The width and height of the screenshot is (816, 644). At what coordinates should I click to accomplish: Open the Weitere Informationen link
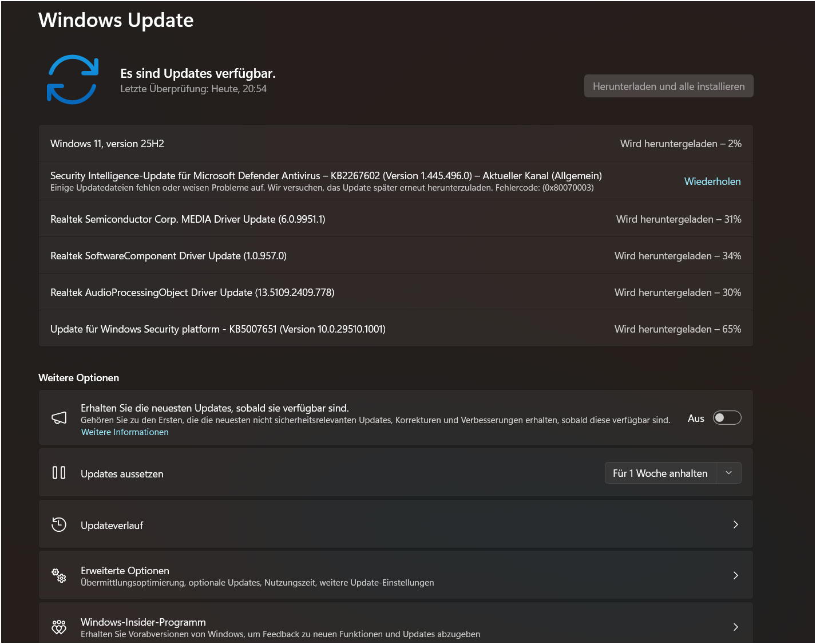point(125,432)
